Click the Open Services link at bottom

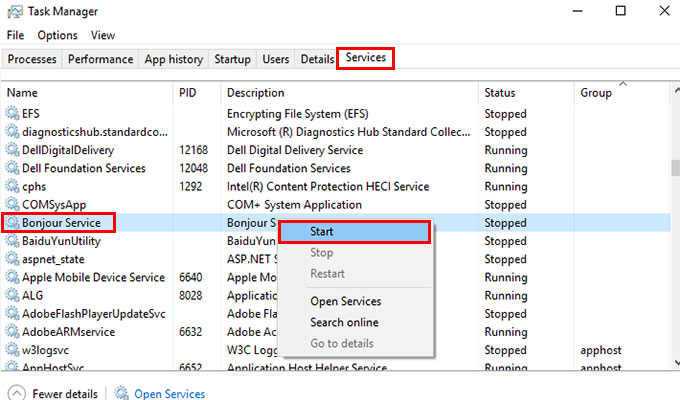(169, 394)
